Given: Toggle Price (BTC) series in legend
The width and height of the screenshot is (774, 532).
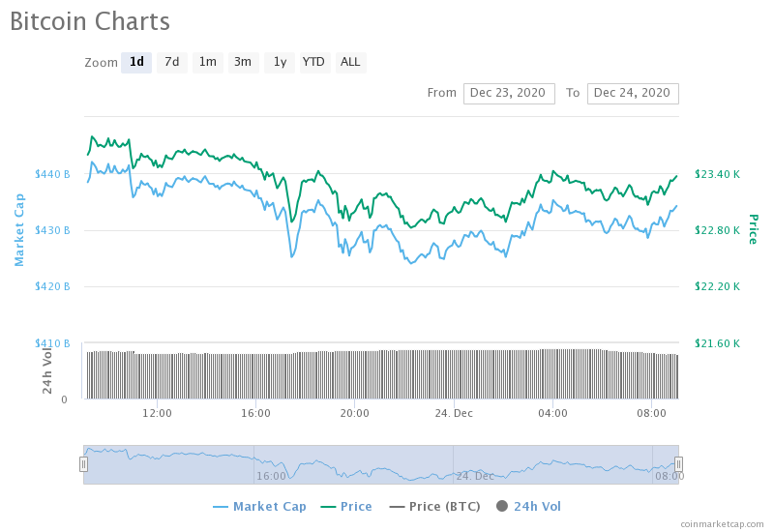Looking at the screenshot, I should [x=434, y=506].
